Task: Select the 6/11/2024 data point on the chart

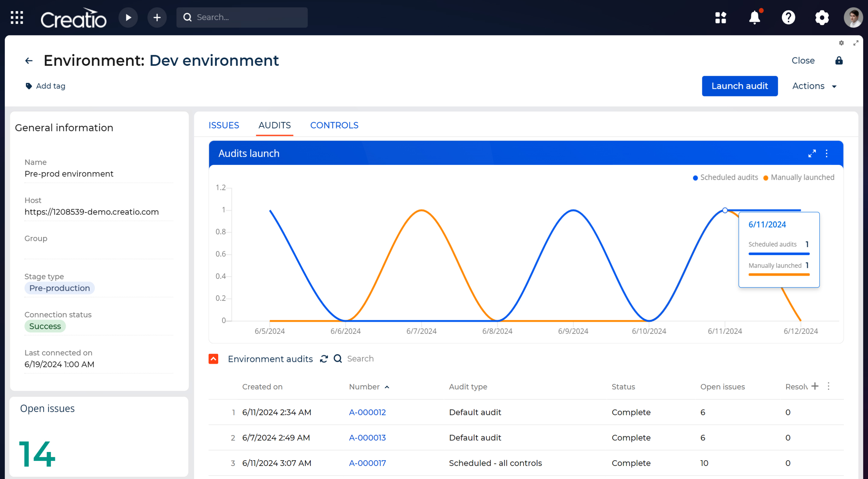Action: [x=725, y=210]
